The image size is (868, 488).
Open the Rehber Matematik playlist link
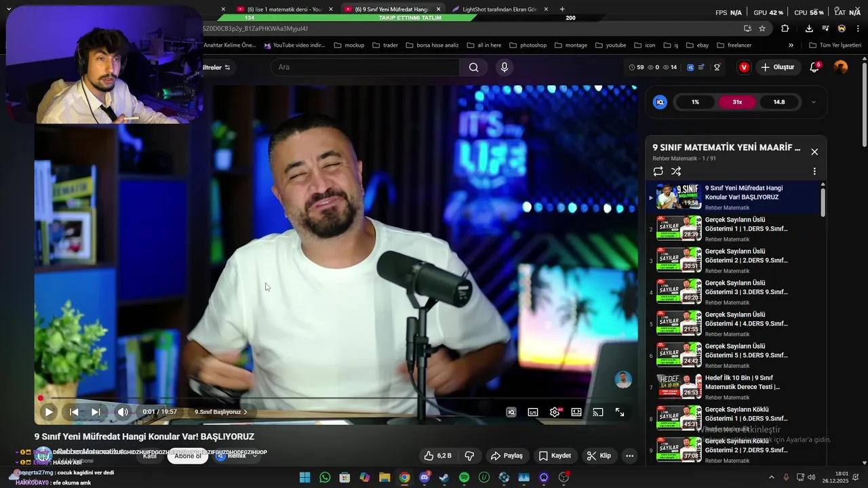coord(675,159)
